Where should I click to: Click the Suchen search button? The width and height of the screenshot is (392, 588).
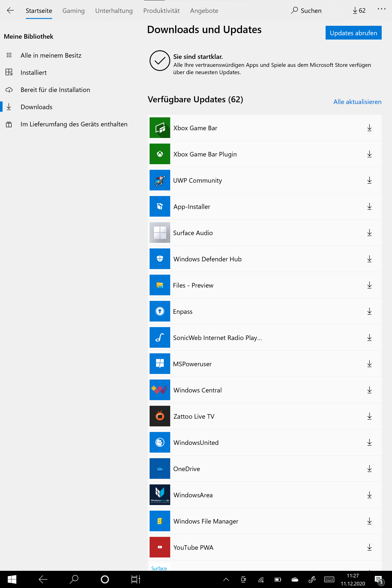click(306, 11)
